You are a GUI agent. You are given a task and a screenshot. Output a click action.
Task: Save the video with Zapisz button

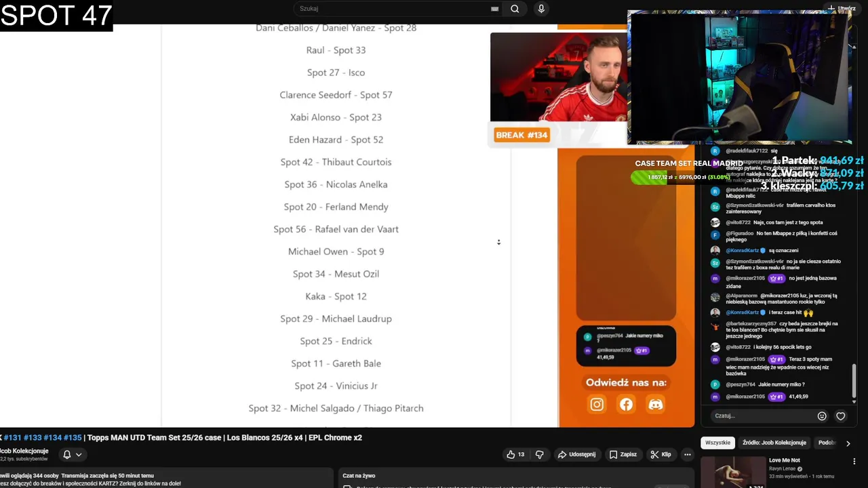(623, 454)
